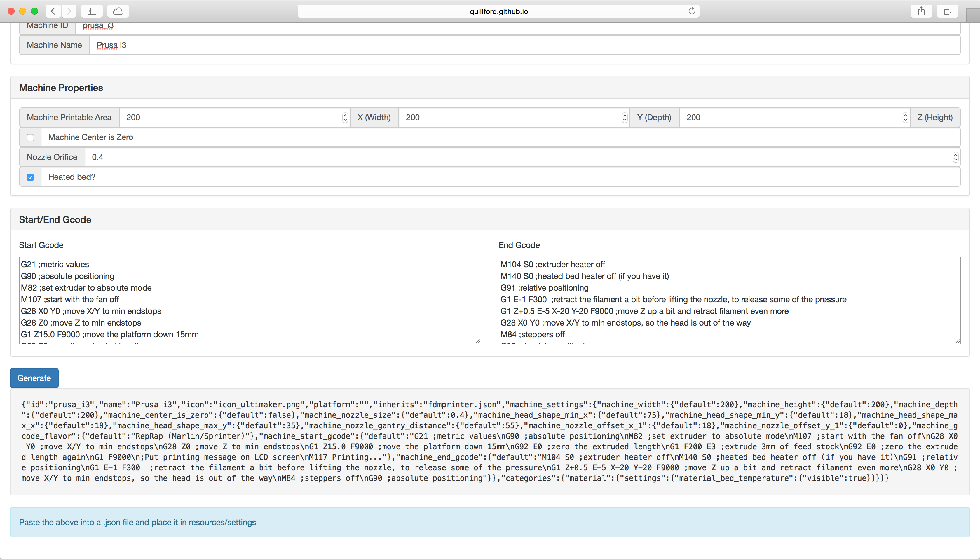This screenshot has width=980, height=559.
Task: Show all tabs overview icon
Action: [947, 11]
